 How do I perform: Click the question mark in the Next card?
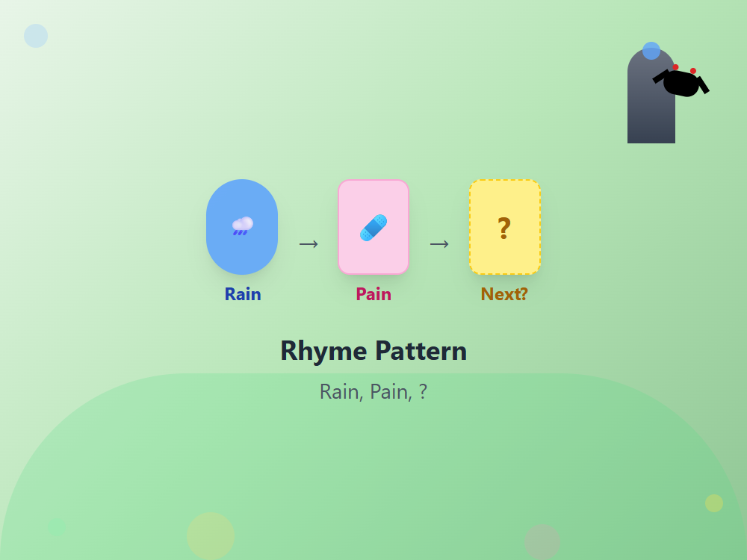click(x=504, y=228)
